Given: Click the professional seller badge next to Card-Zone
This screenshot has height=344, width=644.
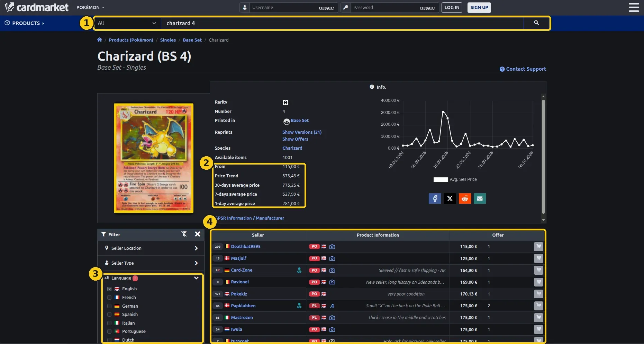Looking at the screenshot, I should (299, 270).
